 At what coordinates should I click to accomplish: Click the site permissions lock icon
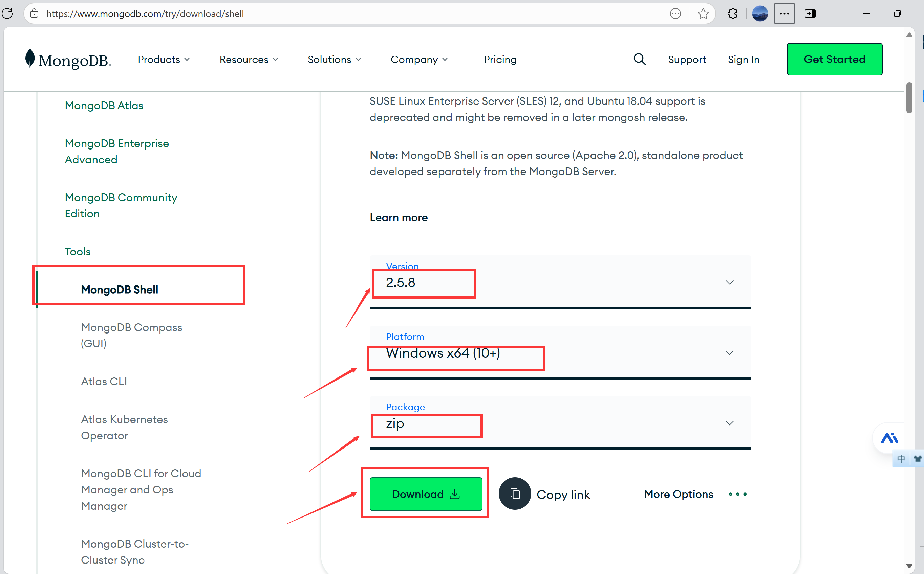click(x=34, y=13)
